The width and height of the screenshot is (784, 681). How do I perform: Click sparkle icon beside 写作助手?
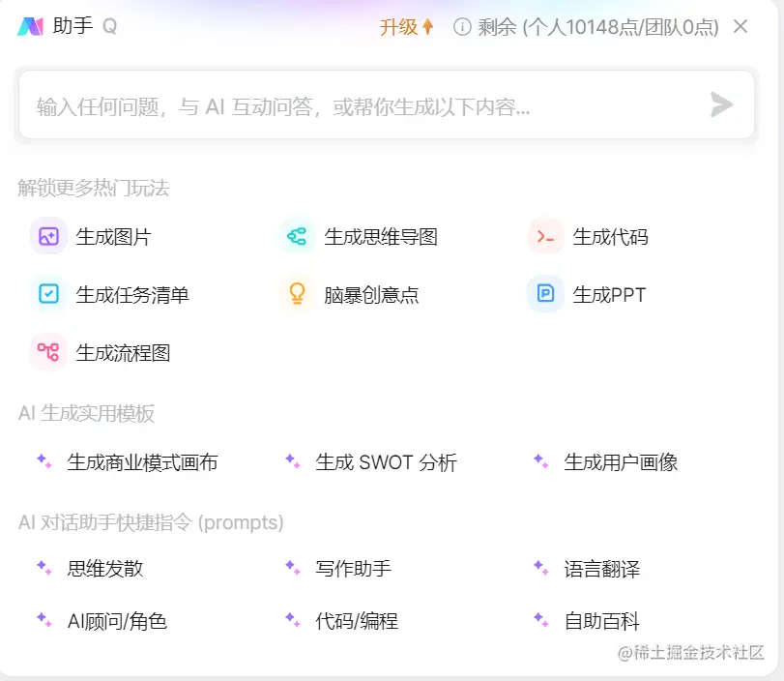pos(293,568)
